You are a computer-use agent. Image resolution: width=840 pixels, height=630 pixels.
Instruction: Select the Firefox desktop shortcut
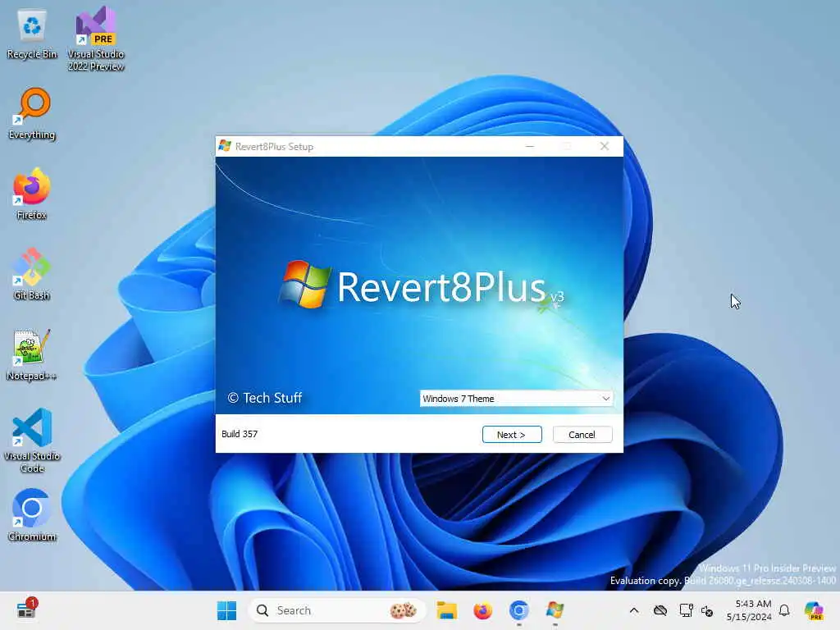(32, 194)
